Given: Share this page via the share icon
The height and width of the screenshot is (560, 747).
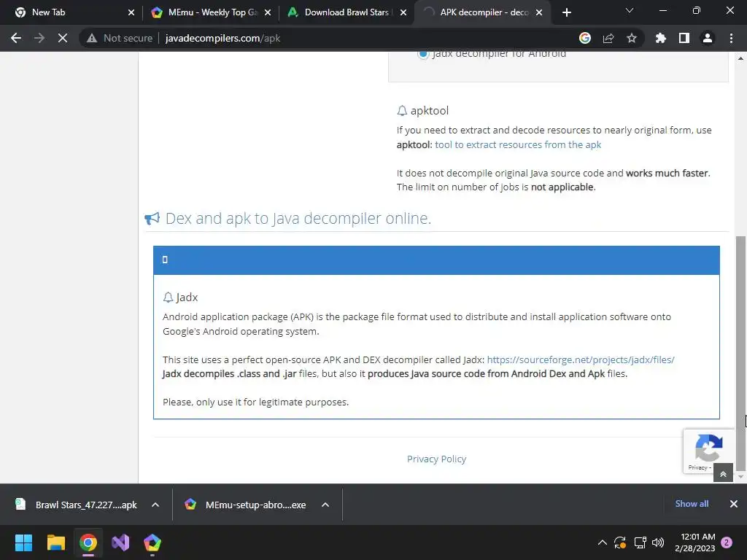Looking at the screenshot, I should click(608, 38).
